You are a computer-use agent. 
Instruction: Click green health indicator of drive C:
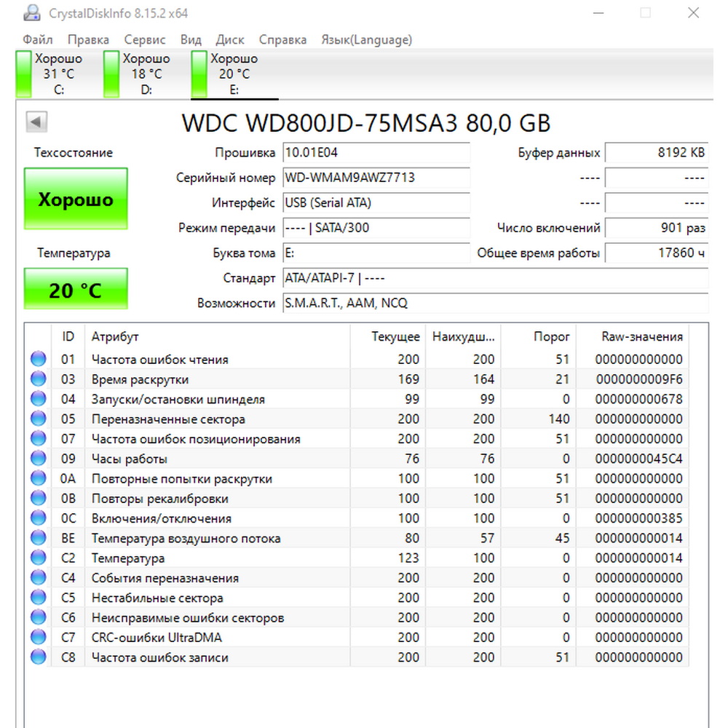click(24, 74)
